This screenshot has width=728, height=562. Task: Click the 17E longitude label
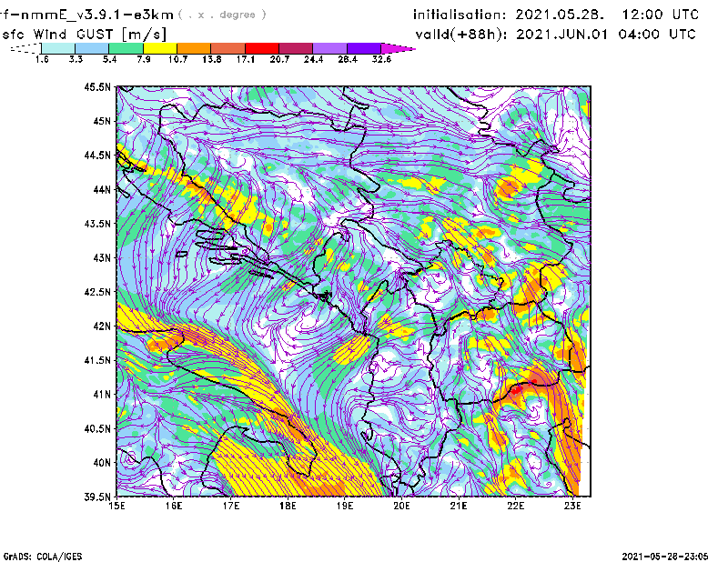point(231,506)
